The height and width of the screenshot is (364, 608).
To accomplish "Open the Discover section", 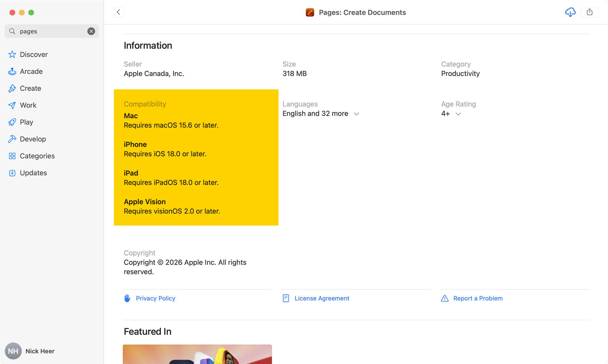I will [x=34, y=54].
